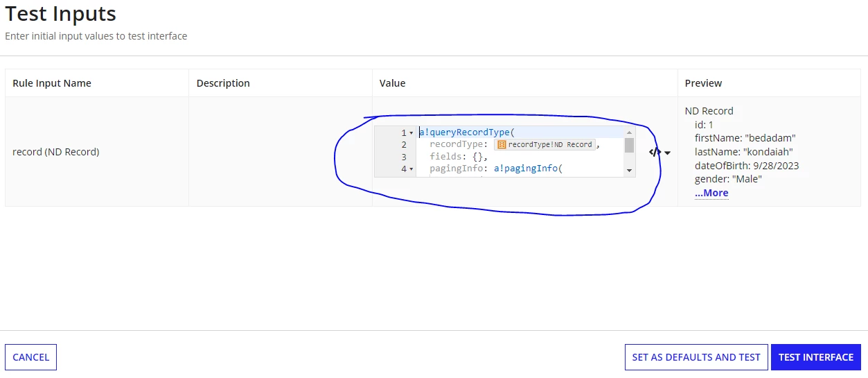This screenshot has width=868, height=378.
Task: Click the Test Interface button
Action: (x=816, y=357)
